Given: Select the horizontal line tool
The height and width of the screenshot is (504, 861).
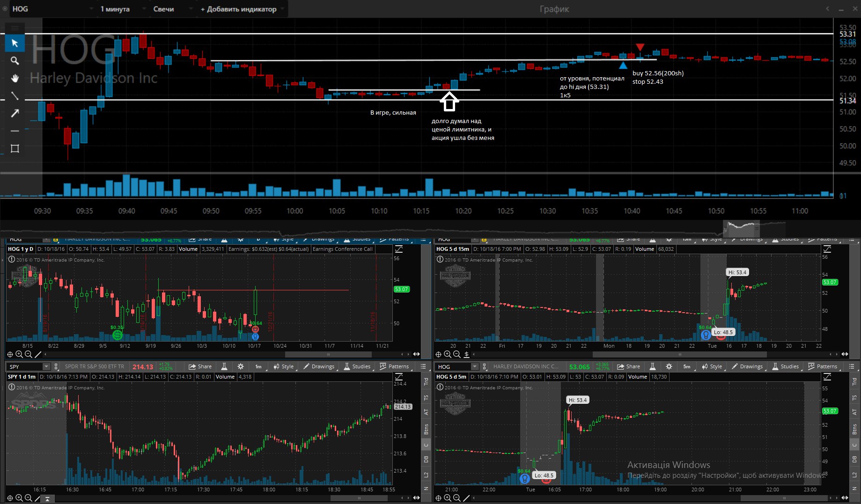Looking at the screenshot, I should 15,131.
